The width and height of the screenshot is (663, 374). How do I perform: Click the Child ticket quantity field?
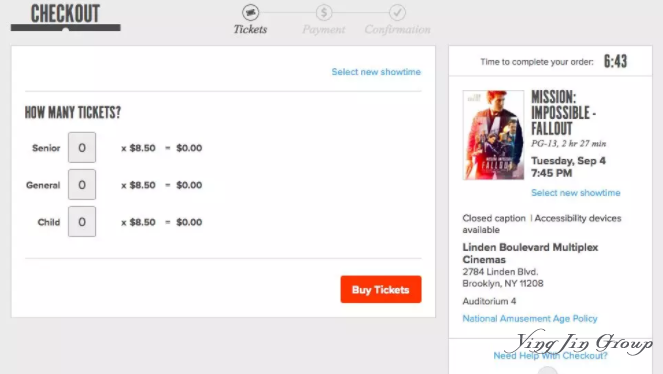pyautogui.click(x=82, y=222)
